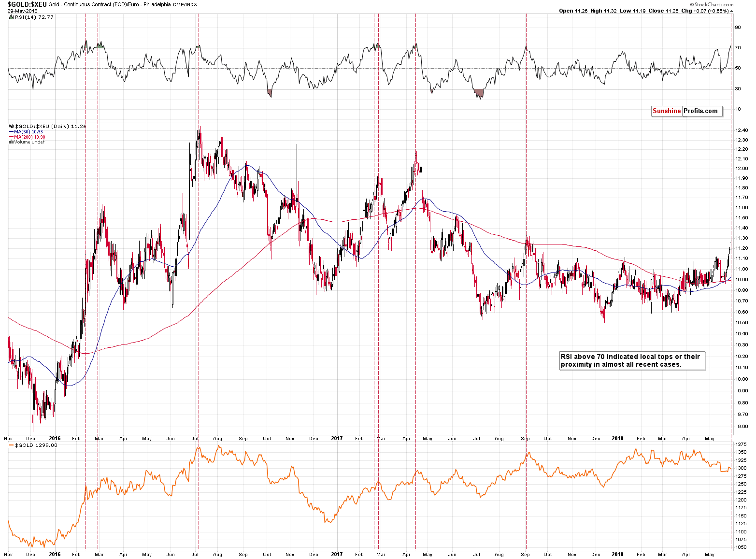Click 2017 on the bottom gold panel axis
The image size is (756, 559).
337,555
